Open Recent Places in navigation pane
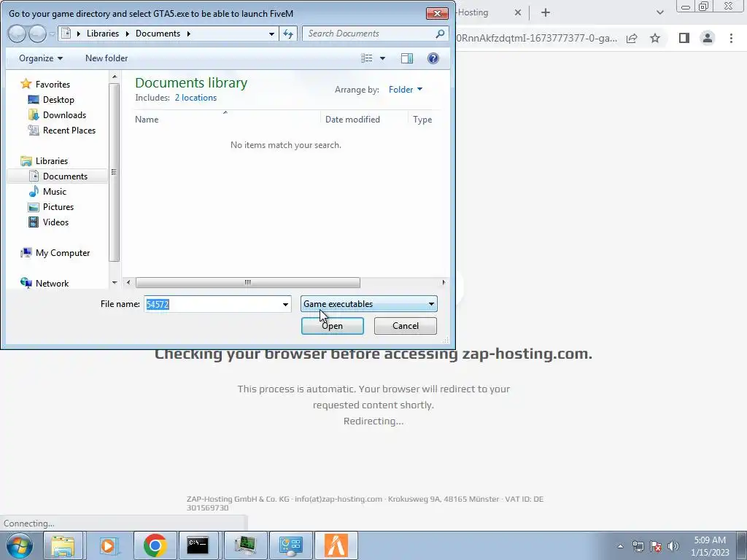The width and height of the screenshot is (747, 560). 69,130
